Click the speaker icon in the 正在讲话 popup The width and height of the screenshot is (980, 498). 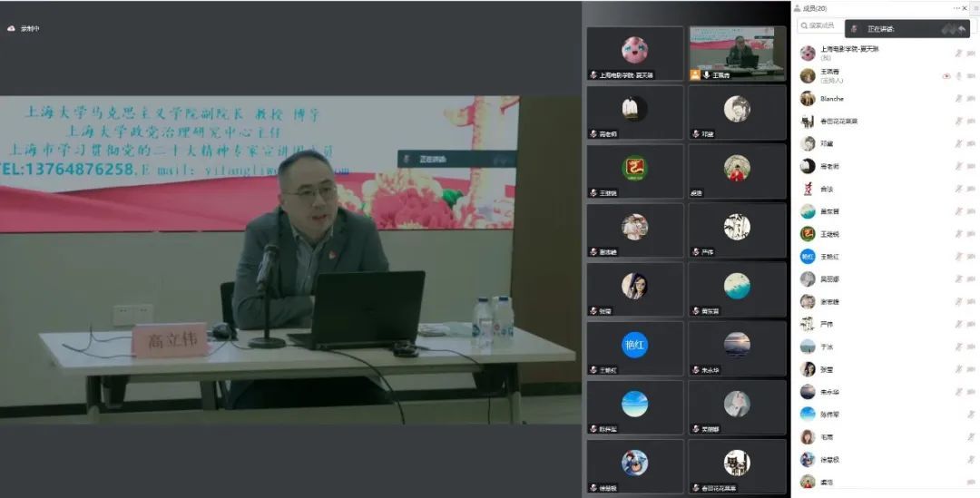click(854, 29)
